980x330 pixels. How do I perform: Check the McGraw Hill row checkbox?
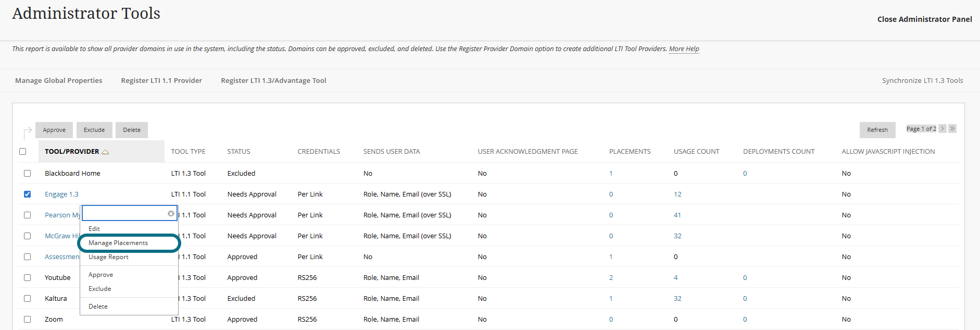[27, 236]
